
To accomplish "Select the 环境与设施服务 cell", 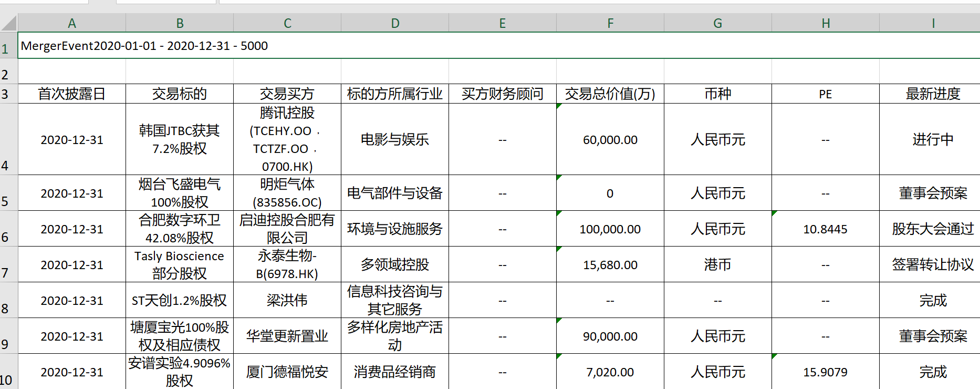I will 395,229.
